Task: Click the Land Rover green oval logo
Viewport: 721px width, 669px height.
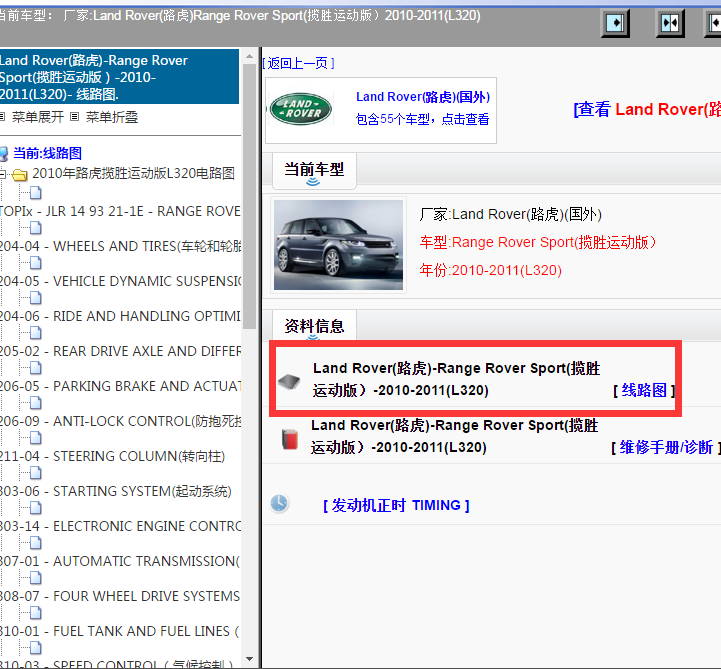Action: [x=301, y=109]
